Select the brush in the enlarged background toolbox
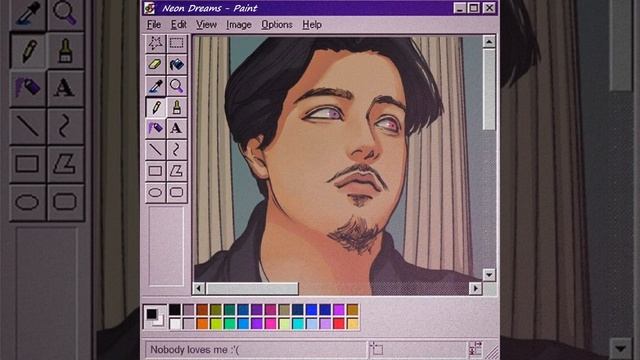Viewport: 640px width, 360px height. [x=65, y=51]
